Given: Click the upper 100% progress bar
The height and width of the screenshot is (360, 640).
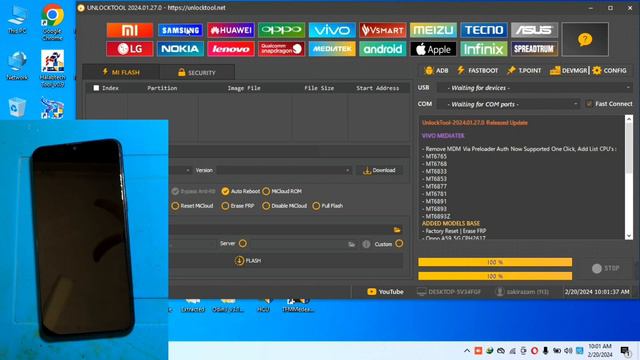Looking at the screenshot, I should tap(495, 262).
